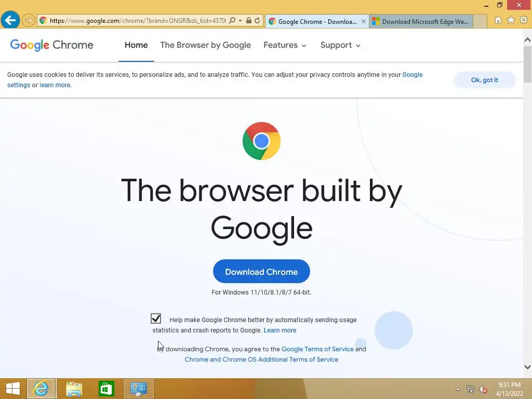Viewport: 532px width, 399px height.
Task: Switch to the Google Chrome - Download tab
Action: 316,21
